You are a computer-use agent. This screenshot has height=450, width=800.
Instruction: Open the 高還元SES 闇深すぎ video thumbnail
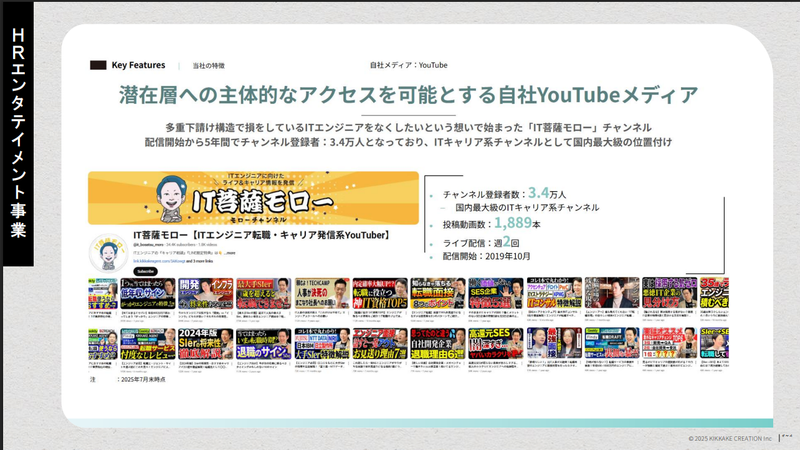coord(496,344)
